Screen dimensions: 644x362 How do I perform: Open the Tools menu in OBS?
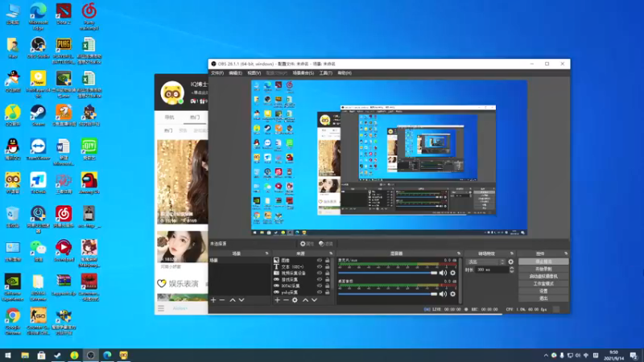click(x=326, y=73)
